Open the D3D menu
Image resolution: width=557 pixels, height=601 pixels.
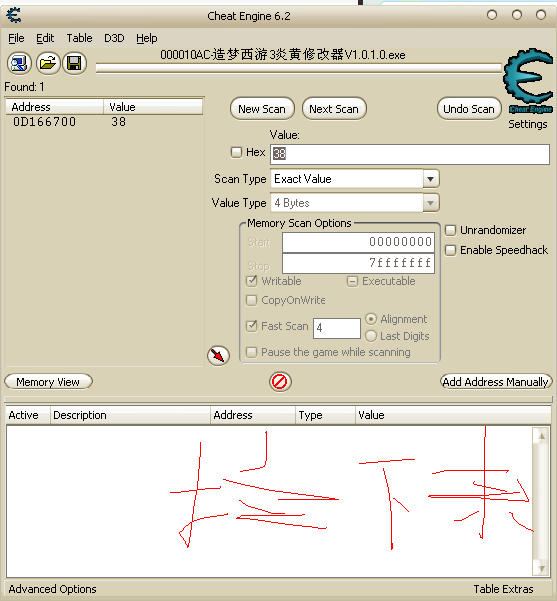click(x=114, y=38)
